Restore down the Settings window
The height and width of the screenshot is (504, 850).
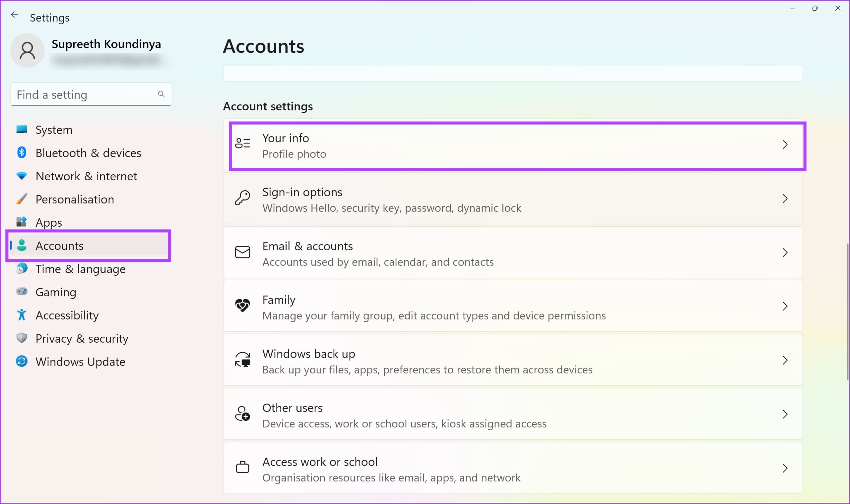coord(815,8)
